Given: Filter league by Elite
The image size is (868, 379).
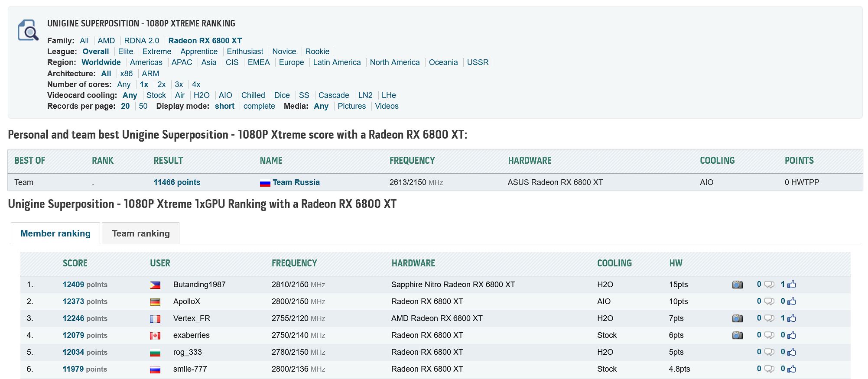Looking at the screenshot, I should click(x=126, y=52).
